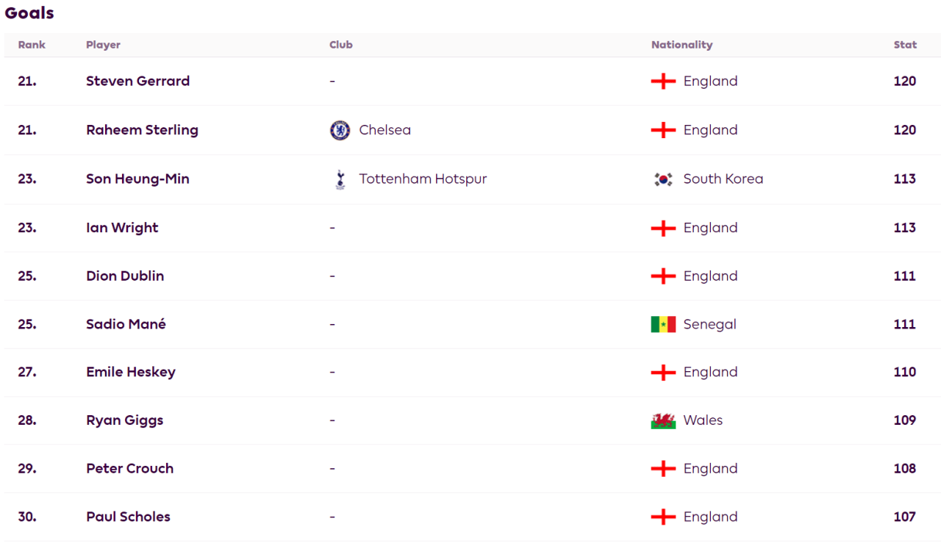Click England flag in Ian Wright row

pos(663,228)
